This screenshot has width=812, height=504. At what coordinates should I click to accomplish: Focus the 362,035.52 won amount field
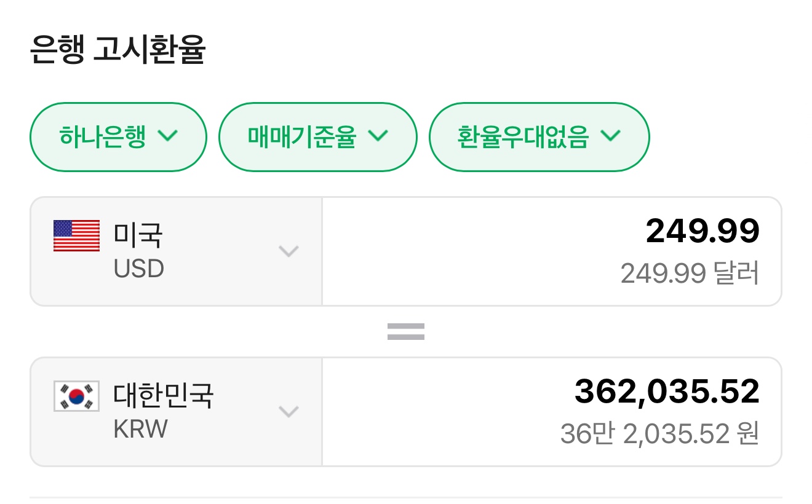667,392
